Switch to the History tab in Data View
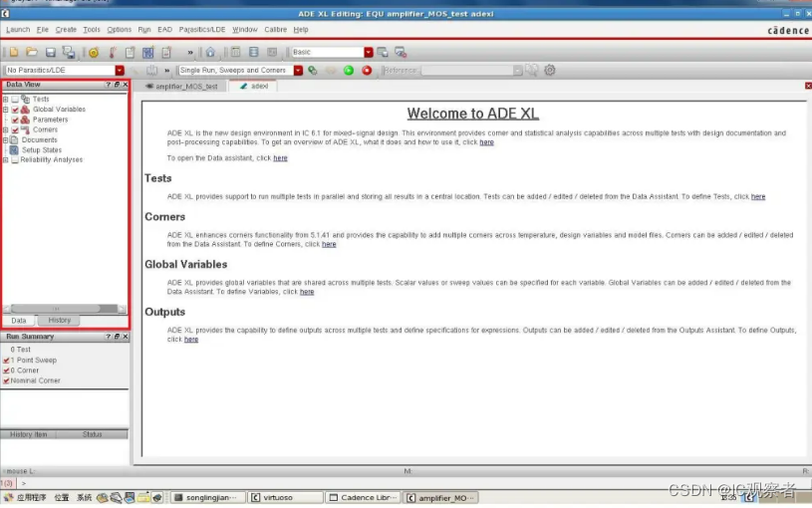 [x=59, y=320]
